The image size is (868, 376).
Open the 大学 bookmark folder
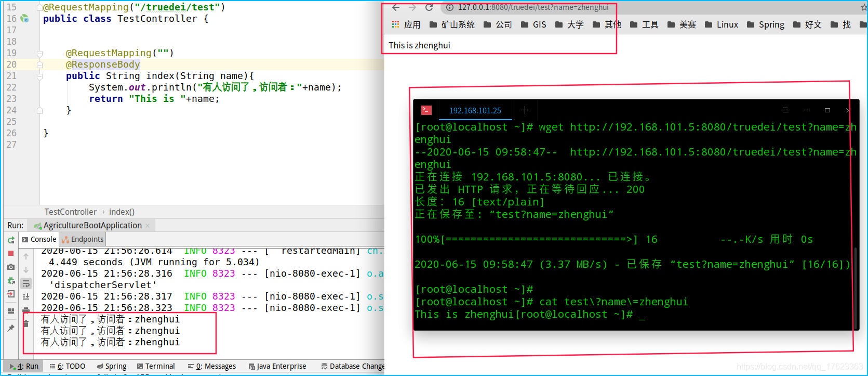coord(569,24)
